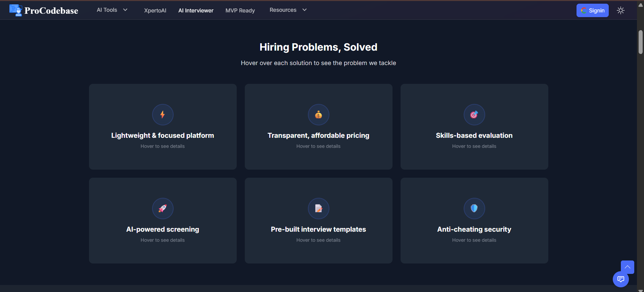
Task: Click the document template icon
Action: (x=318, y=209)
